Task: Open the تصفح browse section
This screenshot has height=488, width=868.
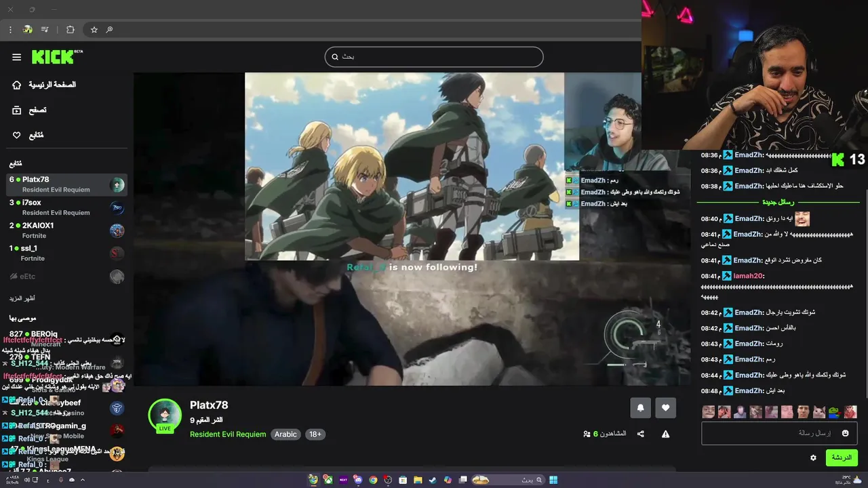Action: coord(30,110)
